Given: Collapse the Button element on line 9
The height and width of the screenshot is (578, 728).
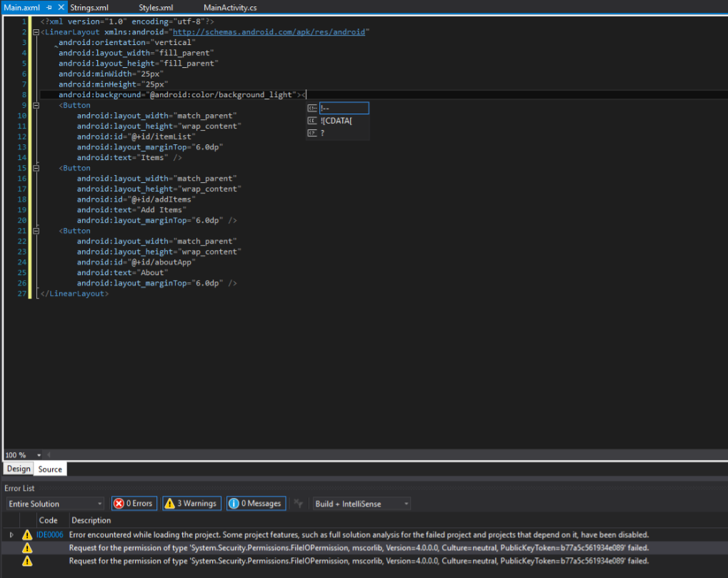Looking at the screenshot, I should (x=36, y=106).
